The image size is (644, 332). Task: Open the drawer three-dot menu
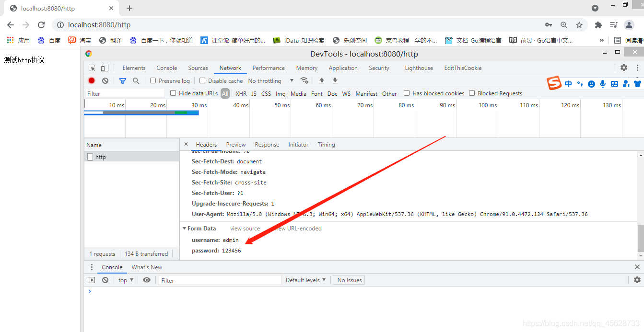pyautogui.click(x=92, y=267)
